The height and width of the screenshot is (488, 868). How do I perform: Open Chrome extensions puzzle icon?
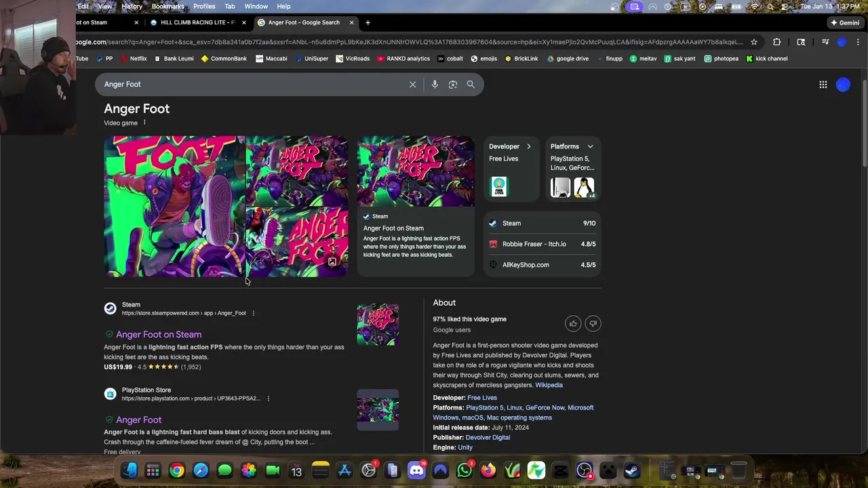pyautogui.click(x=777, y=42)
